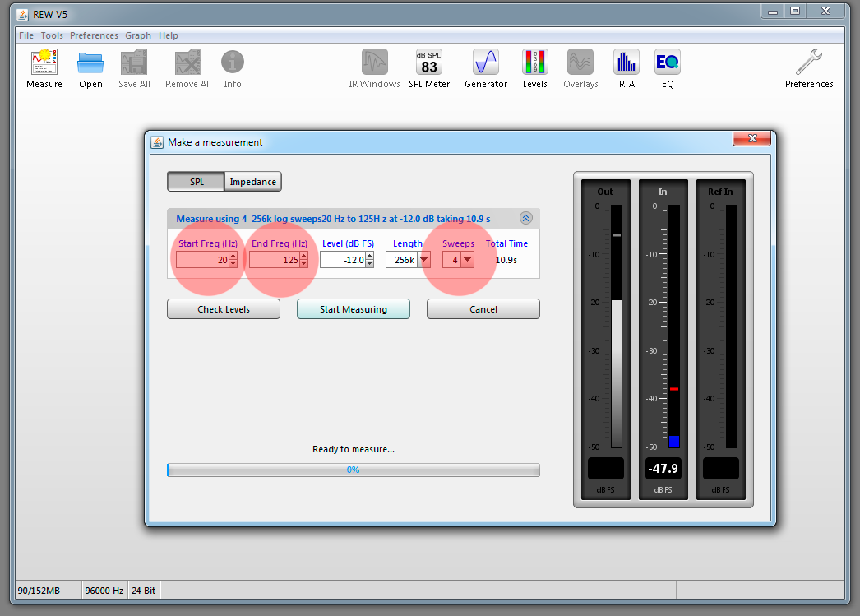Image resolution: width=860 pixels, height=616 pixels.
Task: Open the Overlays window
Action: point(580,68)
